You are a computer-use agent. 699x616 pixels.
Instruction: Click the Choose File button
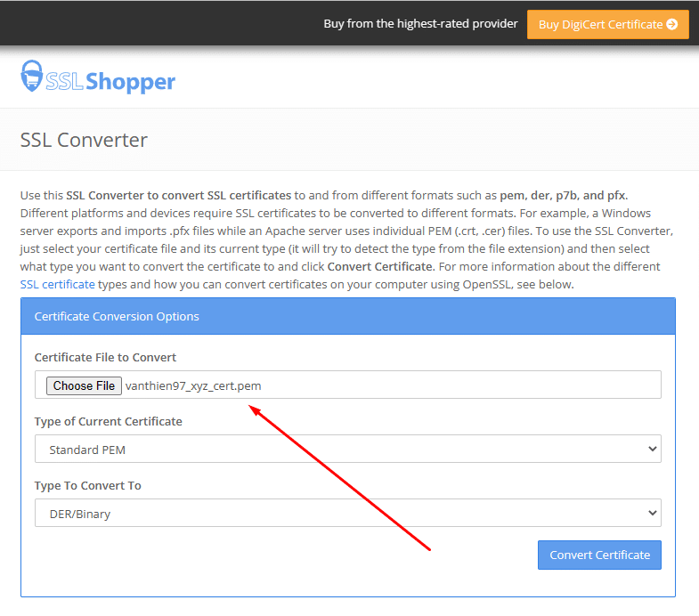(84, 385)
